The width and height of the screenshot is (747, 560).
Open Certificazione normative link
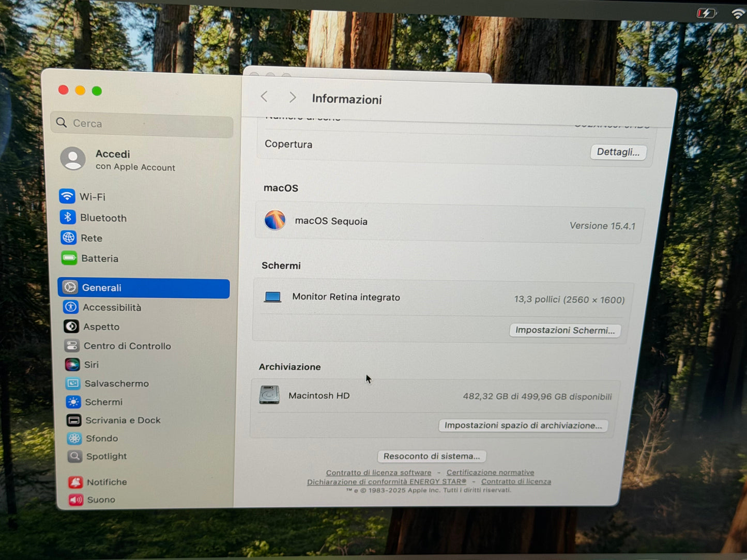490,472
